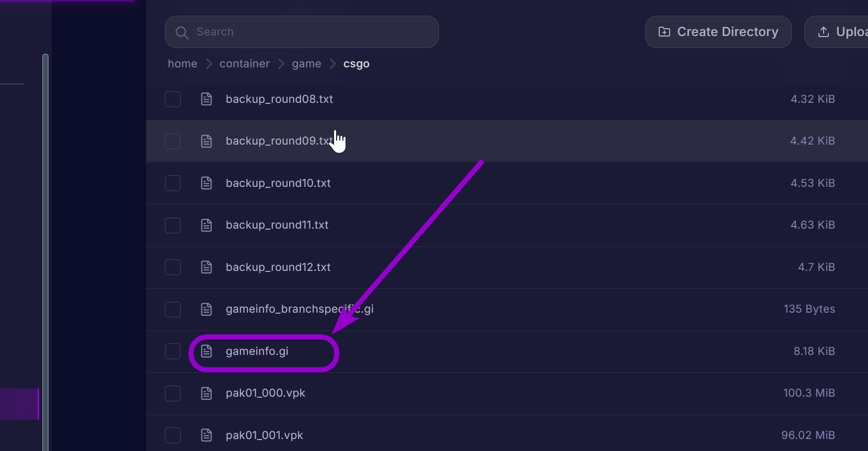Check the checkbox for backup_round09.txt
Screen dimensions: 868x451
coord(172,141)
